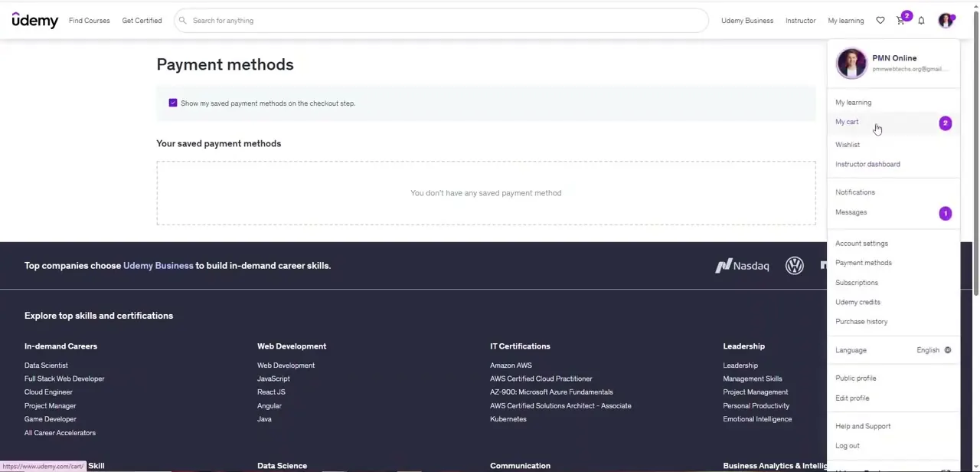Click the search magnifier icon
Screen dimensions: 980x472
pos(182,21)
